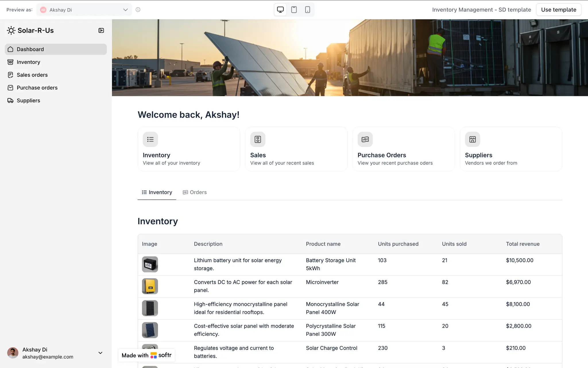This screenshot has width=588, height=368.
Task: Click the Product name column header
Action: click(x=323, y=244)
